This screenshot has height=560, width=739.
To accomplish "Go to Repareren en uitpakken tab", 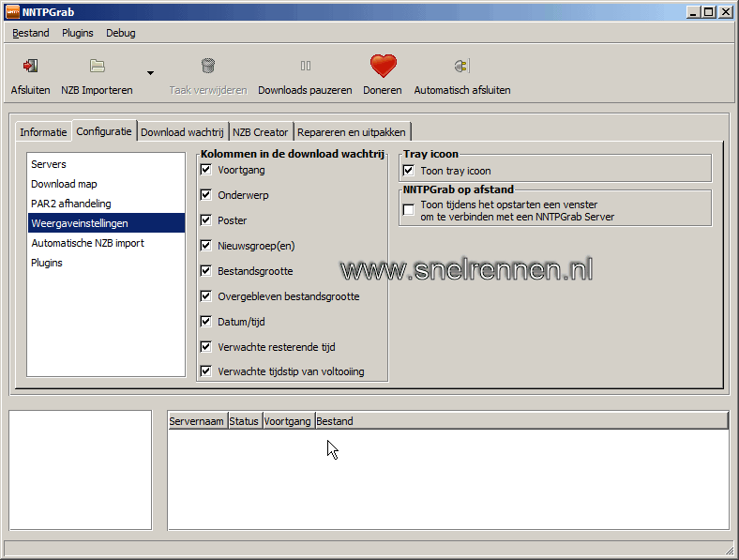I will pyautogui.click(x=352, y=132).
